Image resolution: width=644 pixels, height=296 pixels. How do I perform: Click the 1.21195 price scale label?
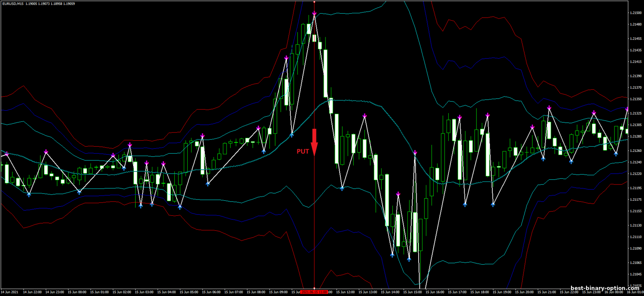635,188
